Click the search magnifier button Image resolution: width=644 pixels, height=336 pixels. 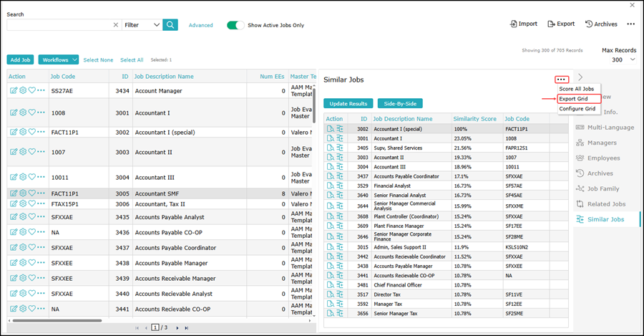click(x=170, y=25)
